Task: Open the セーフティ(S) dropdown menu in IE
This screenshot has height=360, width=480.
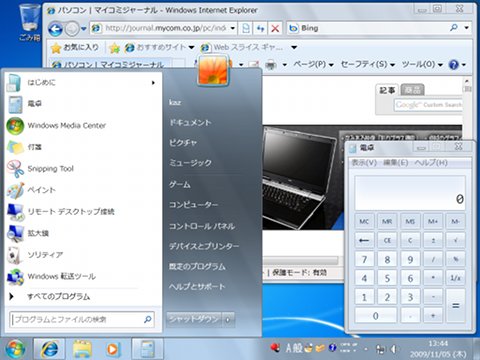Action: pyautogui.click(x=368, y=64)
